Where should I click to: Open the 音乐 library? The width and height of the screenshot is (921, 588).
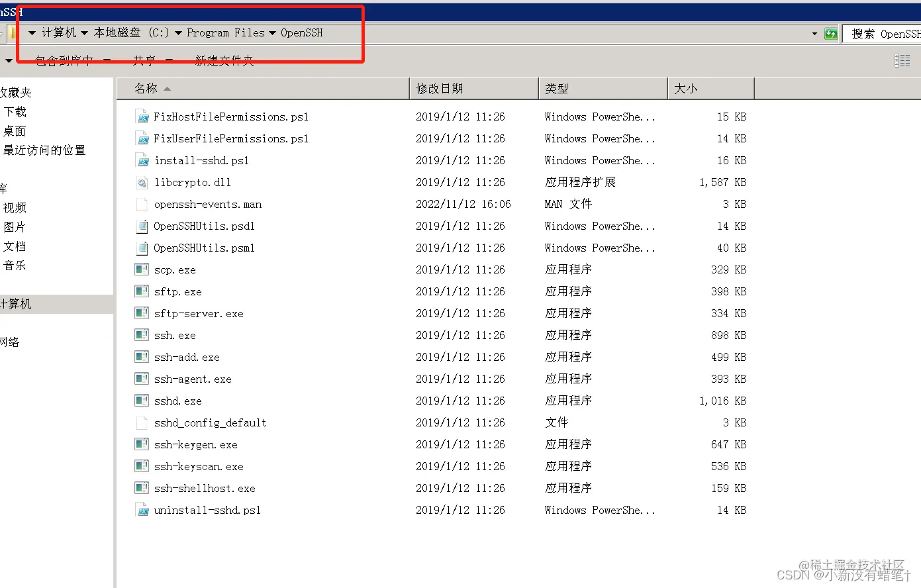pyautogui.click(x=15, y=266)
